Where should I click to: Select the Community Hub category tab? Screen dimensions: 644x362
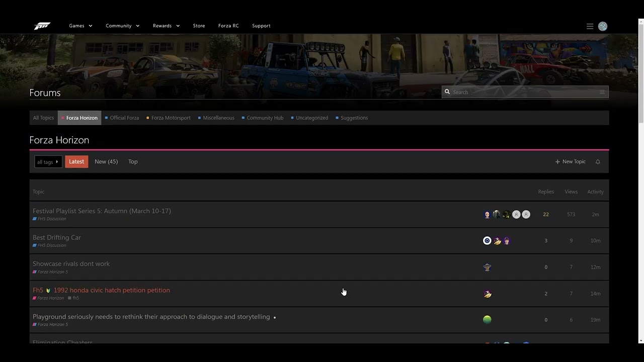[263, 118]
